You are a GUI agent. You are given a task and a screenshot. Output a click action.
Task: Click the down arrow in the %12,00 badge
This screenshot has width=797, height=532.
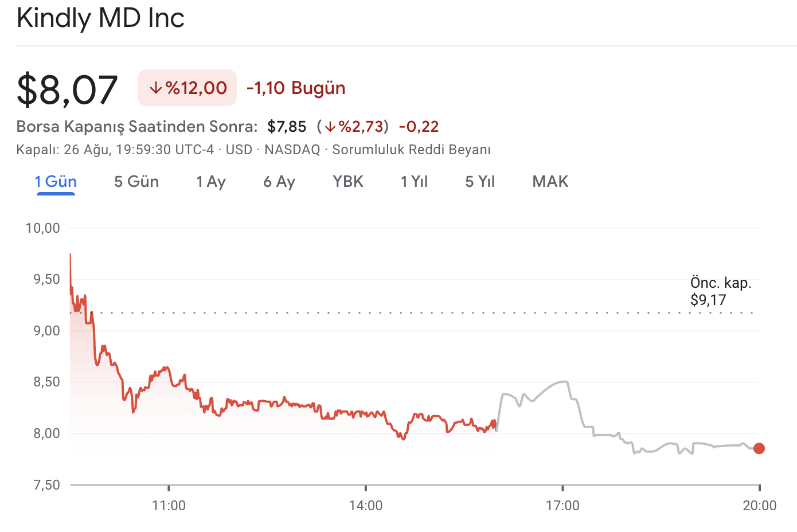coord(155,88)
